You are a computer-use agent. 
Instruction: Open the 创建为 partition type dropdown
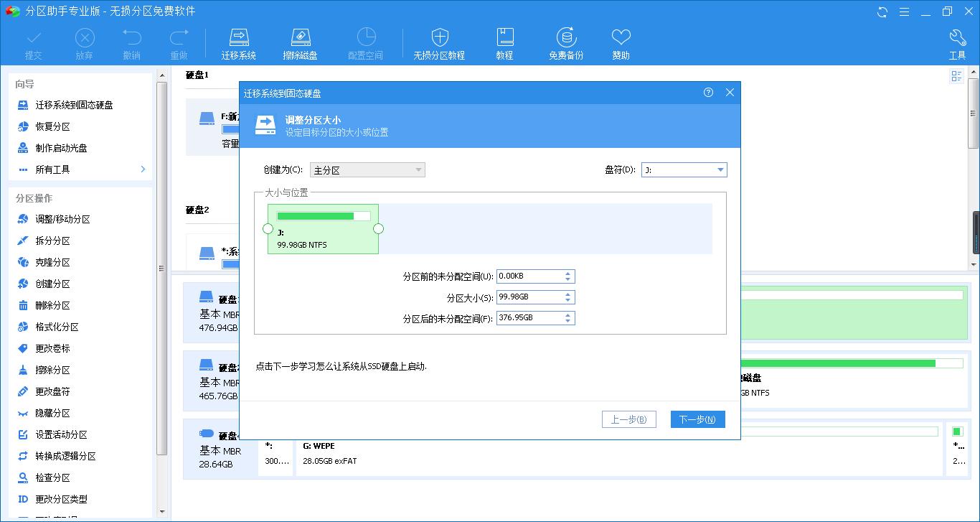pyautogui.click(x=418, y=169)
